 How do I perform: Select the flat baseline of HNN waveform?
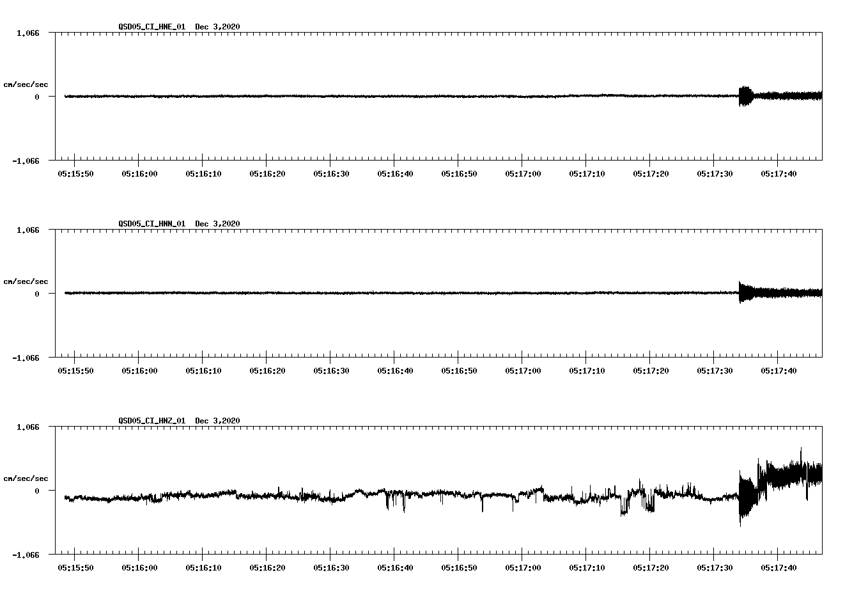(x=384, y=294)
